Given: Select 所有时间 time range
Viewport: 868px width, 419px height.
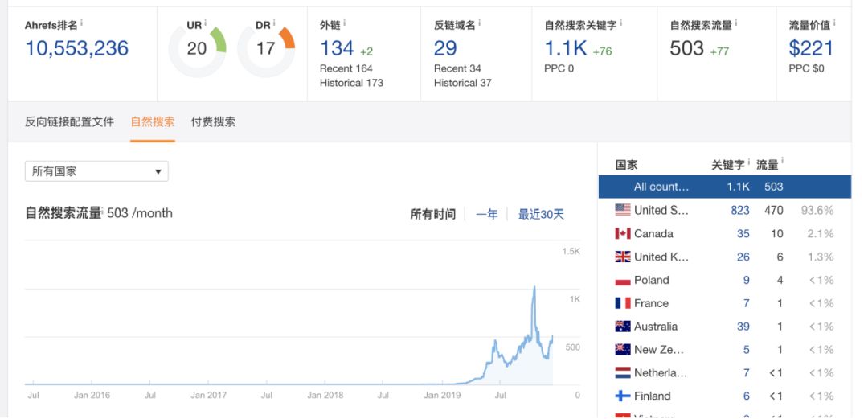Looking at the screenshot, I should [x=433, y=214].
